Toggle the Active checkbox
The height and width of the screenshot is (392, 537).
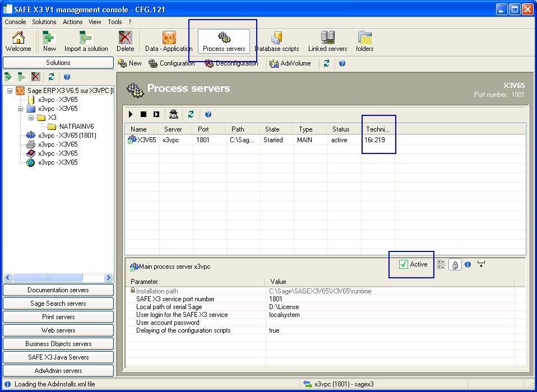pos(404,264)
